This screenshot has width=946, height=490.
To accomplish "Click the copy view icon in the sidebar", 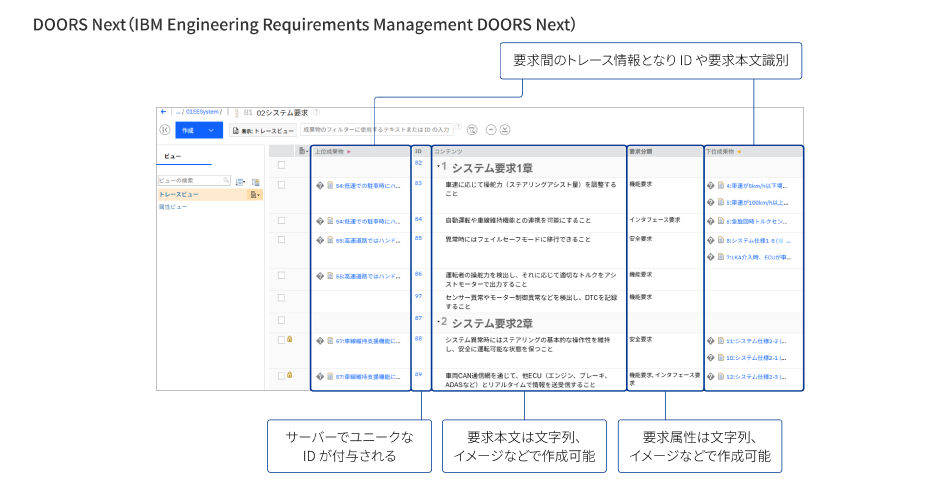I will coord(255,181).
